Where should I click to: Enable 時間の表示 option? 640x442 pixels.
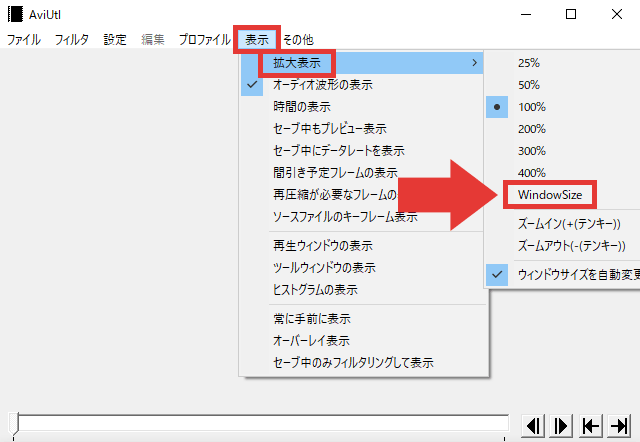point(362,107)
